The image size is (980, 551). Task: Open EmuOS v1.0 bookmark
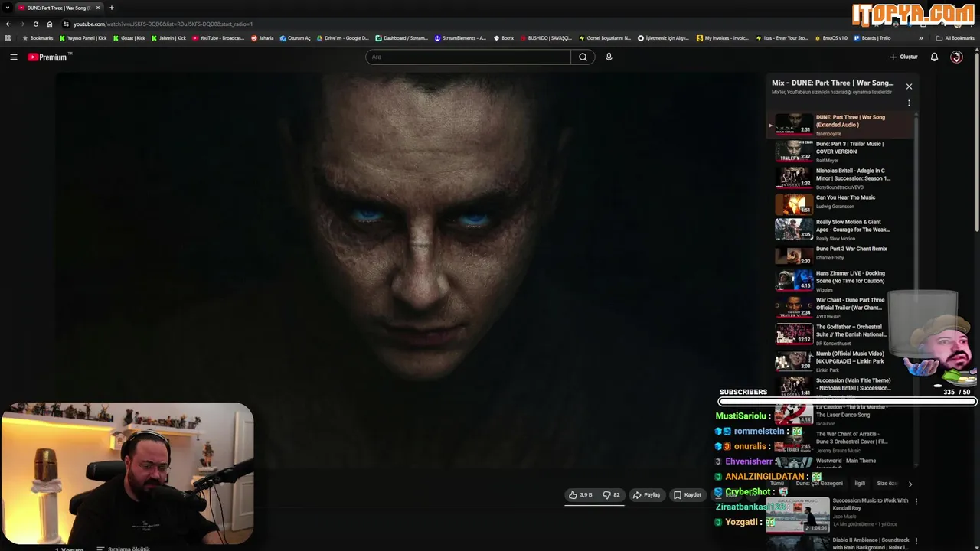[830, 37]
